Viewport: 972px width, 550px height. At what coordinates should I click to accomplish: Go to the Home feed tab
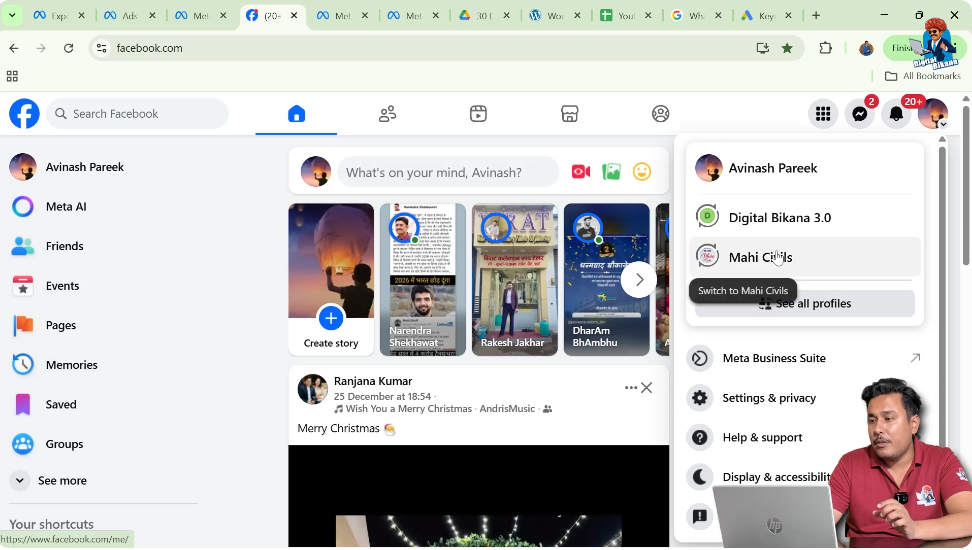(x=296, y=114)
